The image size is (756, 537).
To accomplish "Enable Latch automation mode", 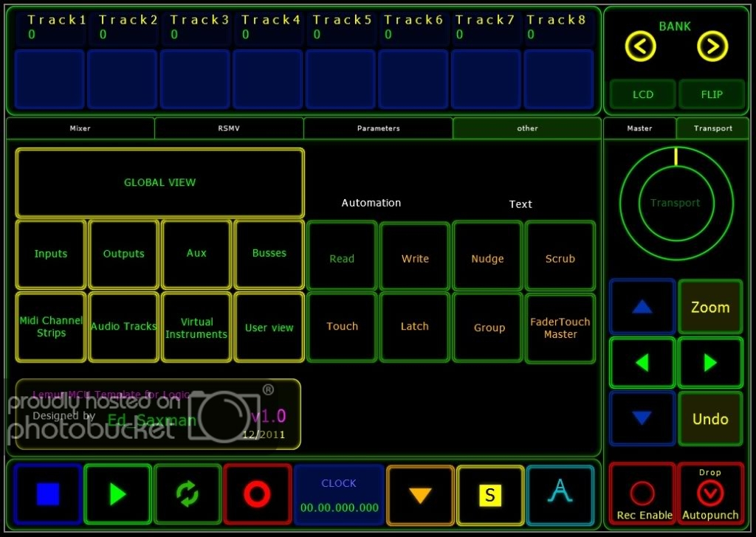I will point(415,328).
